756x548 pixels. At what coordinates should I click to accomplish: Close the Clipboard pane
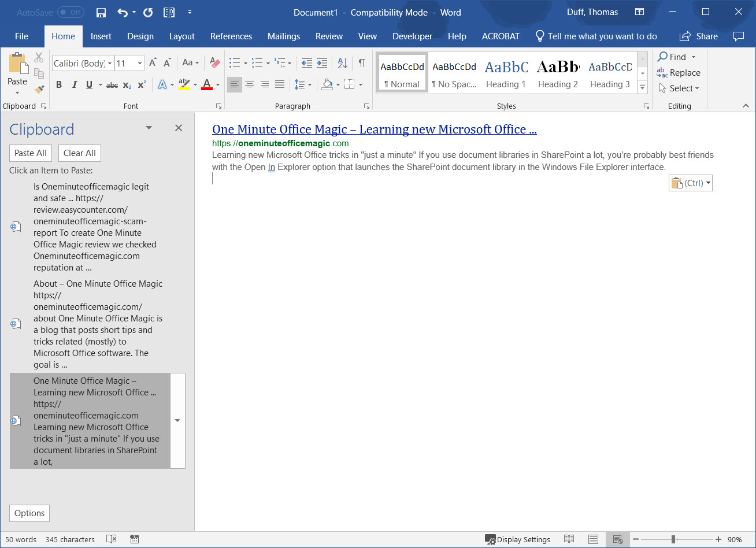point(178,128)
